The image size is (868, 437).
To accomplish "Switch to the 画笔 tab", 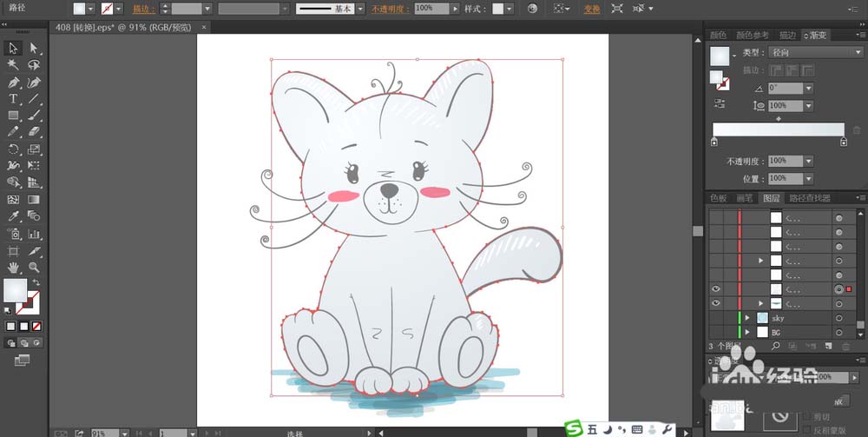I will pyautogui.click(x=745, y=198).
